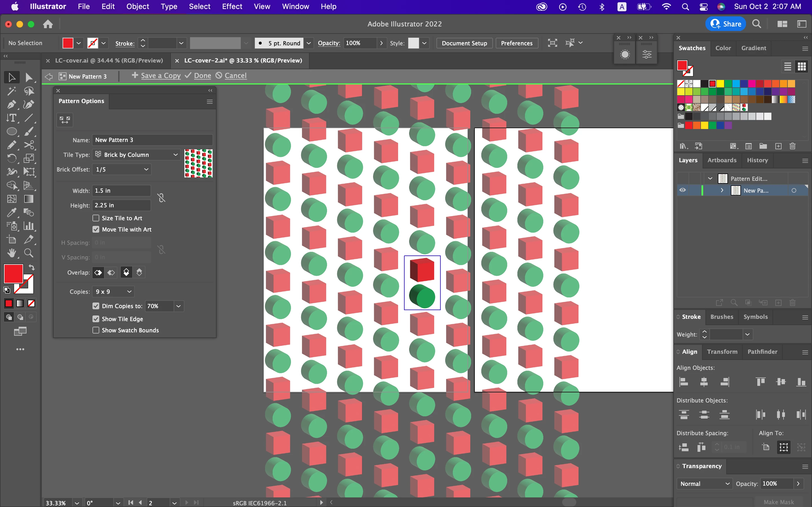The image size is (812, 507).
Task: Hide the New Pattern layer visibility
Action: [683, 190]
